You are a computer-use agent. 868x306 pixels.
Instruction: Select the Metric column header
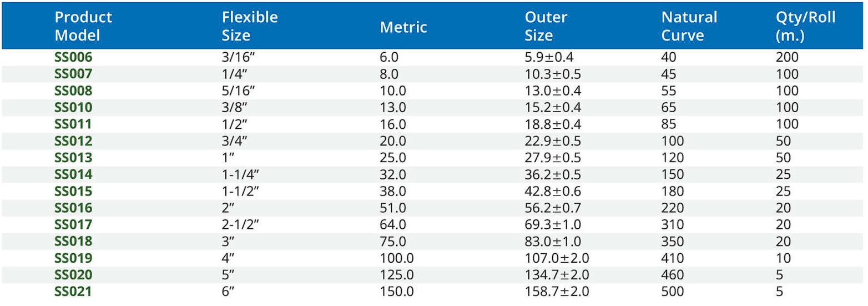pyautogui.click(x=403, y=27)
